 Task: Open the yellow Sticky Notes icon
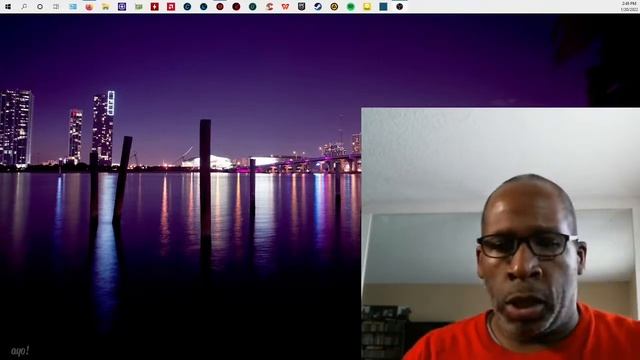tap(367, 7)
